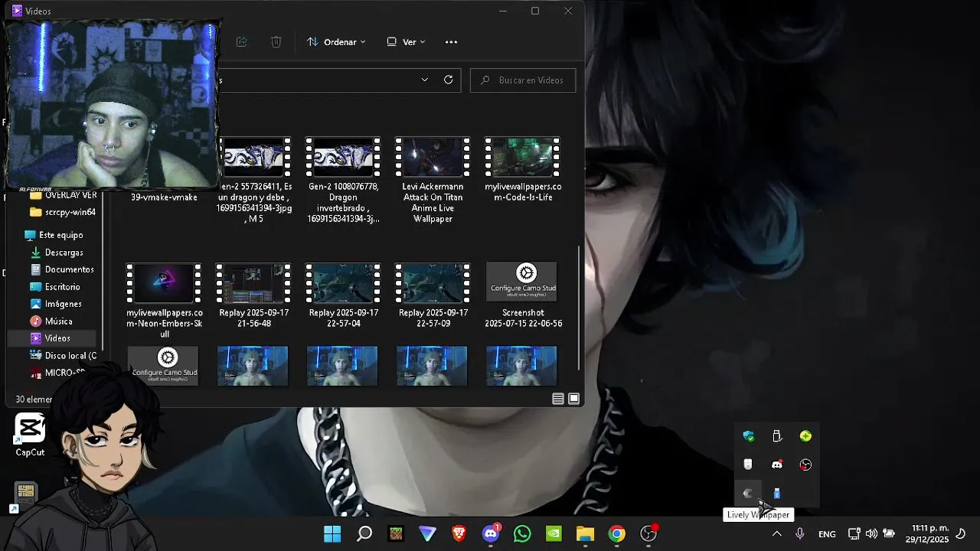The height and width of the screenshot is (551, 980).
Task: Click the white device icon with an x in tray overflow
Action: tap(749, 465)
